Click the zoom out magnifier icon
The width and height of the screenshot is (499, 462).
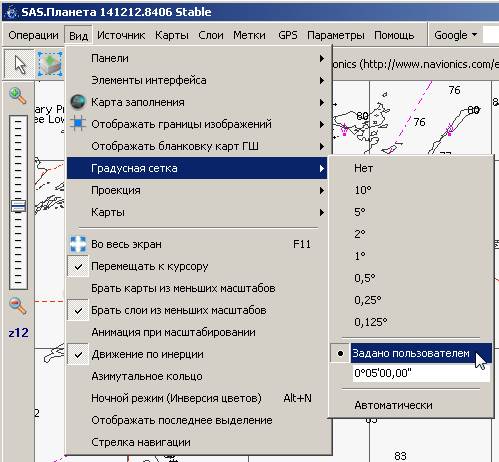point(18,306)
